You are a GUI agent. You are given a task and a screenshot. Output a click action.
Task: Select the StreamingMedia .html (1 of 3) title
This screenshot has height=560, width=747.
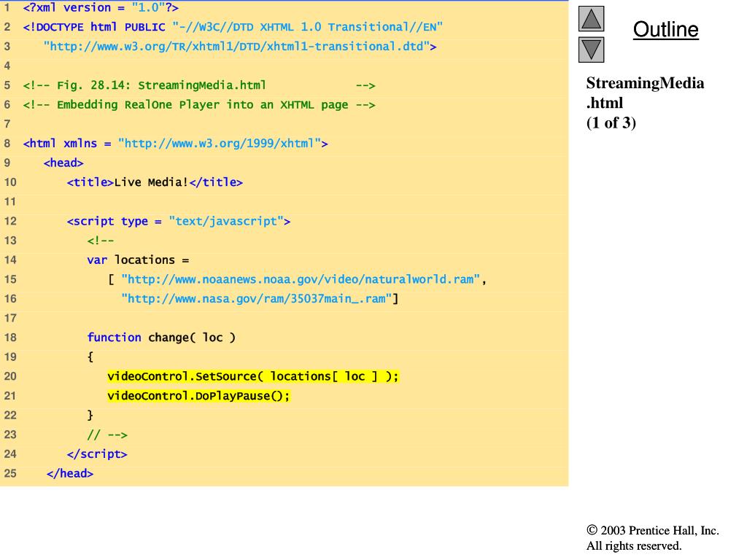(x=645, y=103)
